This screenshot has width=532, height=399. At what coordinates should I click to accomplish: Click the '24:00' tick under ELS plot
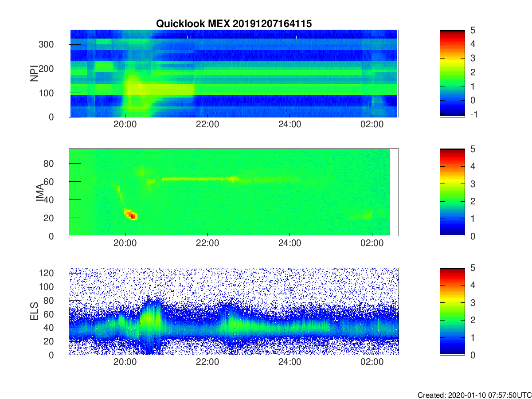pyautogui.click(x=289, y=362)
